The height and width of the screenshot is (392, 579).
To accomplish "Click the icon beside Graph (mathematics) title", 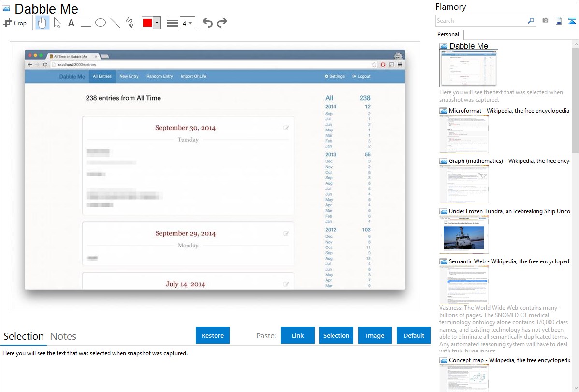I will click(444, 161).
